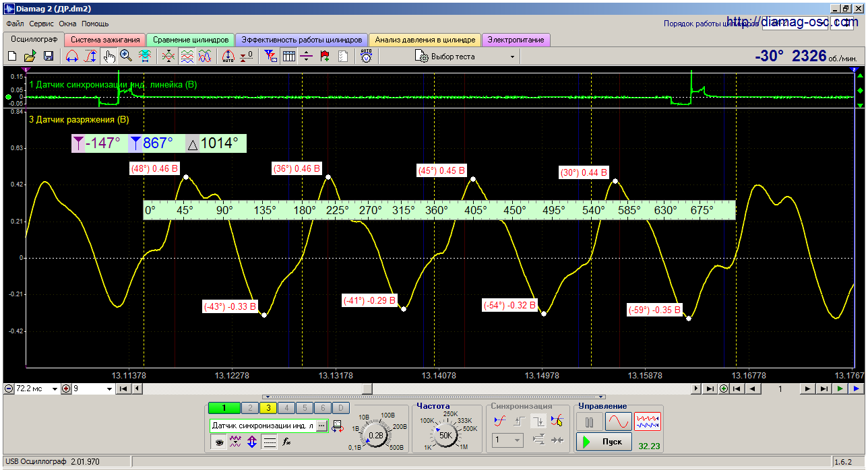Click the zero level reset icon
The image size is (868, 470).
247,57
